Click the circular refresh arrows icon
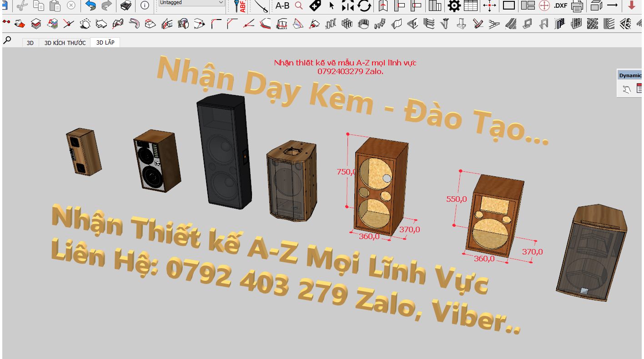This screenshot has height=359, width=644. click(364, 6)
